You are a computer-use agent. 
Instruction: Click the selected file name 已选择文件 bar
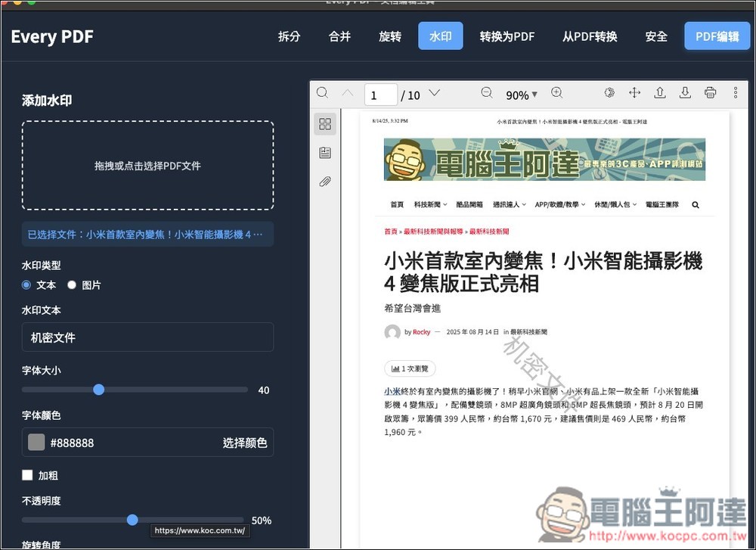[x=147, y=235]
